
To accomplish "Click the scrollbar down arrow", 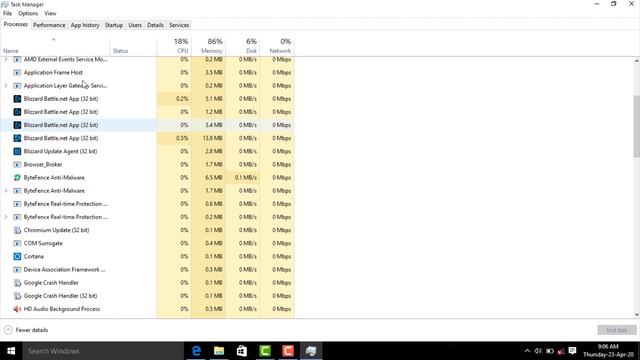I will tap(636, 315).
